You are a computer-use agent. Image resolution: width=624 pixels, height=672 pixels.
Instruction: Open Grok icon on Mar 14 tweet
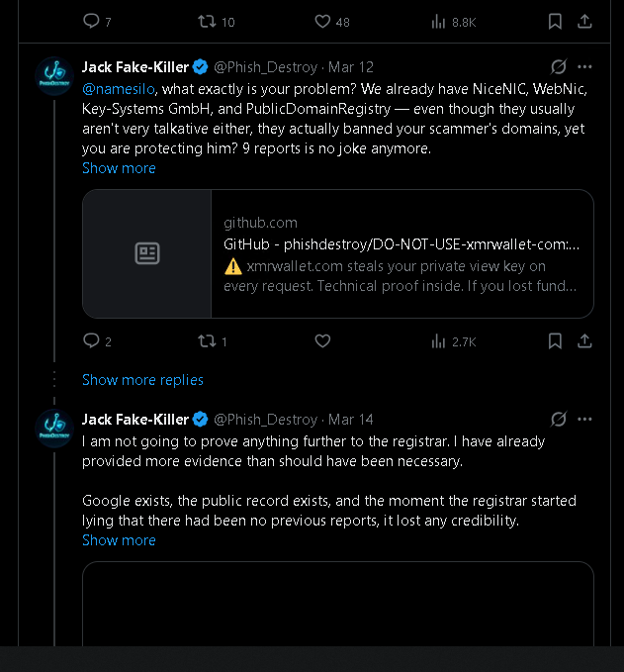pos(559,420)
